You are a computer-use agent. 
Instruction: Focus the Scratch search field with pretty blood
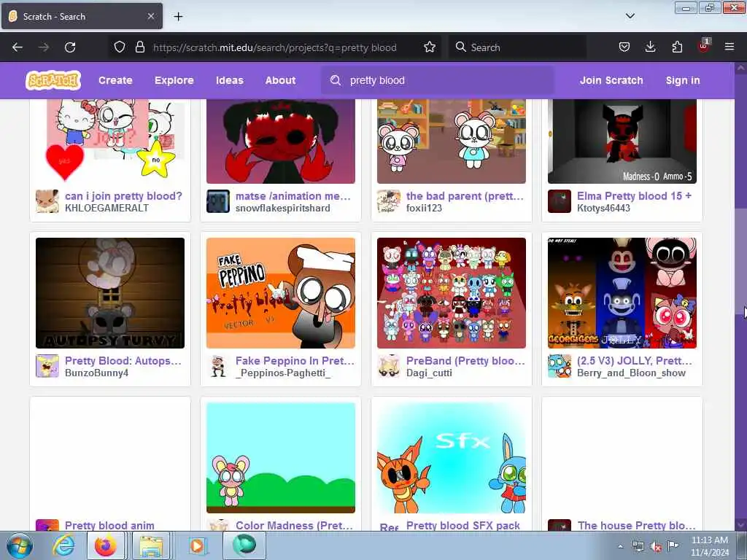[x=438, y=80]
